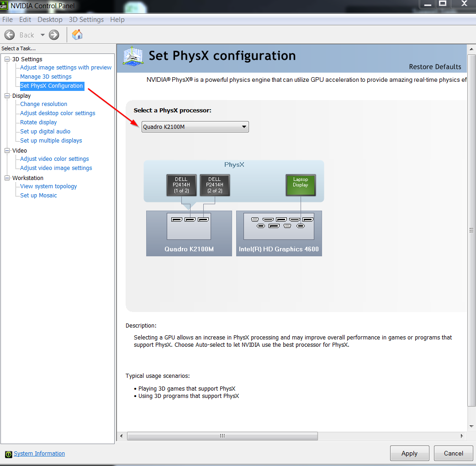Go to the Home page icon

click(x=77, y=35)
